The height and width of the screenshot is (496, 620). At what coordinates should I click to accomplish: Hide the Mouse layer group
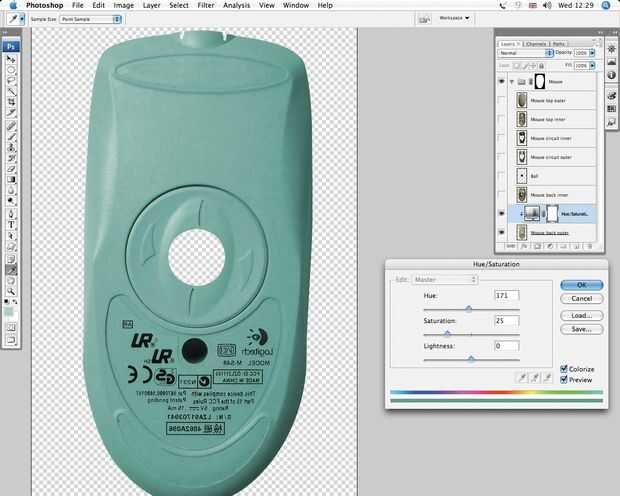(501, 82)
